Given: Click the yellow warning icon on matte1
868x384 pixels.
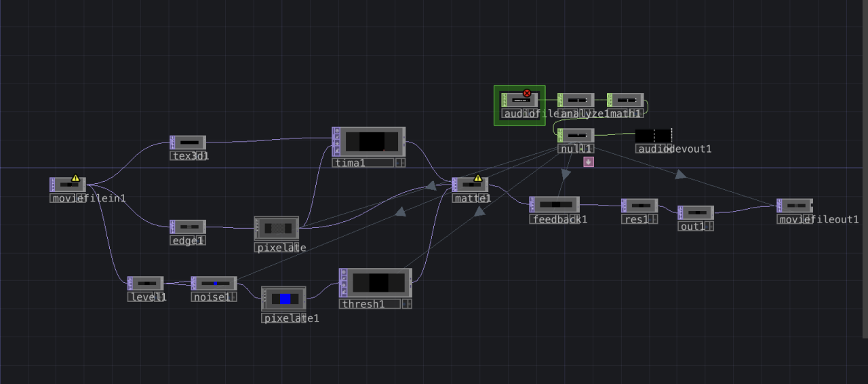Looking at the screenshot, I should 477,178.
